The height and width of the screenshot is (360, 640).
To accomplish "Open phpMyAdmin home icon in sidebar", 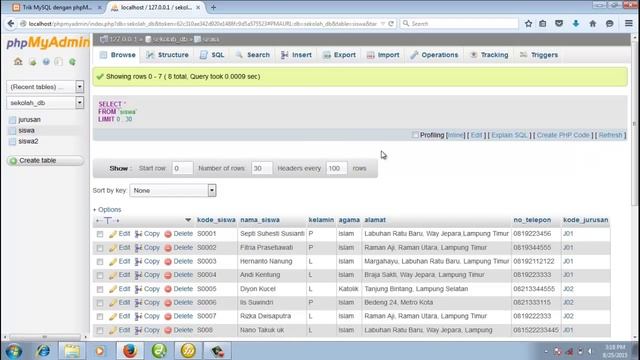I will 18,62.
